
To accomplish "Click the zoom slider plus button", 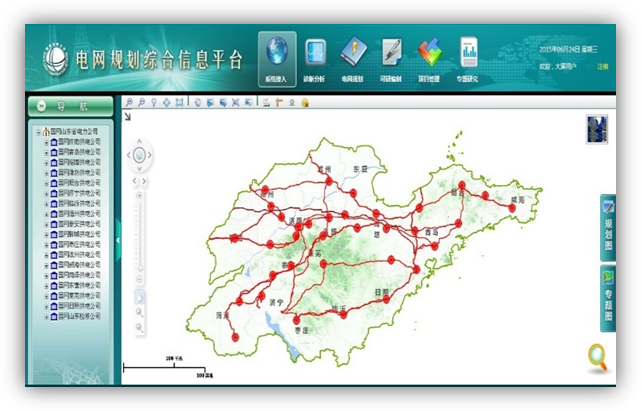I will pyautogui.click(x=139, y=196).
